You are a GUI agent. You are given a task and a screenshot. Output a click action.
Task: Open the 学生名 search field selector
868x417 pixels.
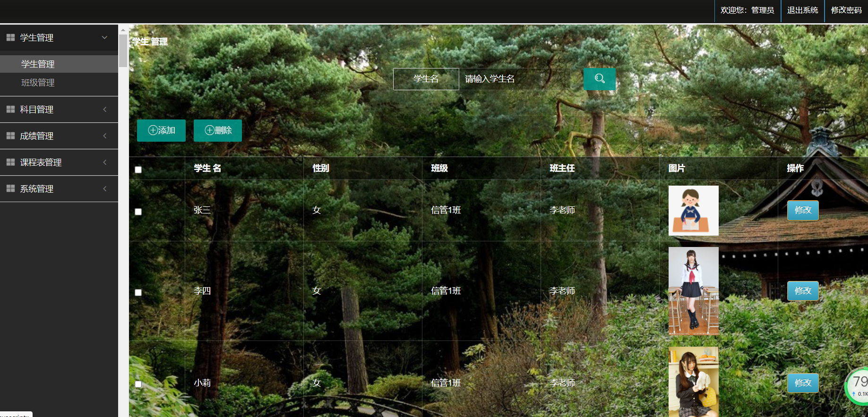pyautogui.click(x=426, y=79)
